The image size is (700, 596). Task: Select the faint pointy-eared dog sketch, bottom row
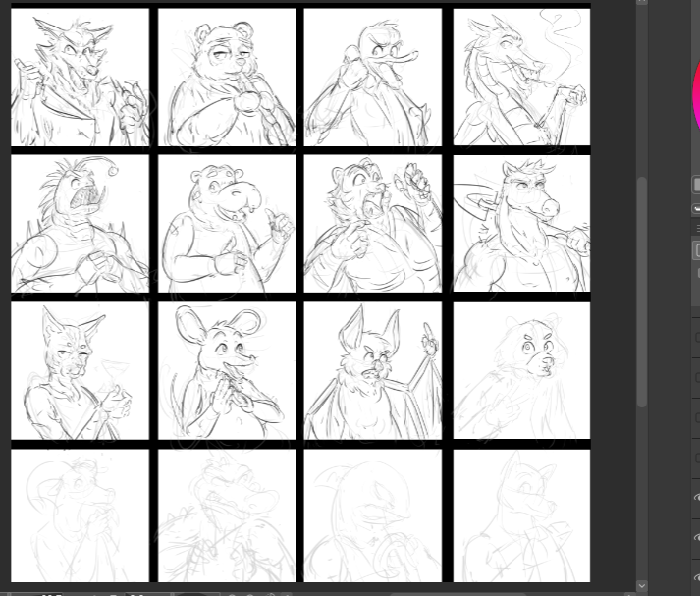click(521, 515)
